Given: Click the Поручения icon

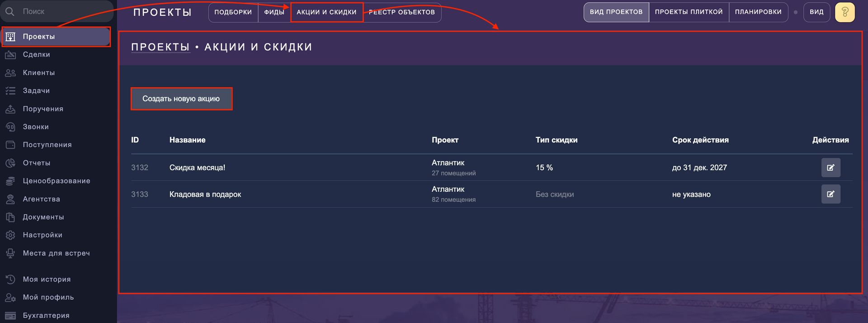Looking at the screenshot, I should (x=10, y=109).
